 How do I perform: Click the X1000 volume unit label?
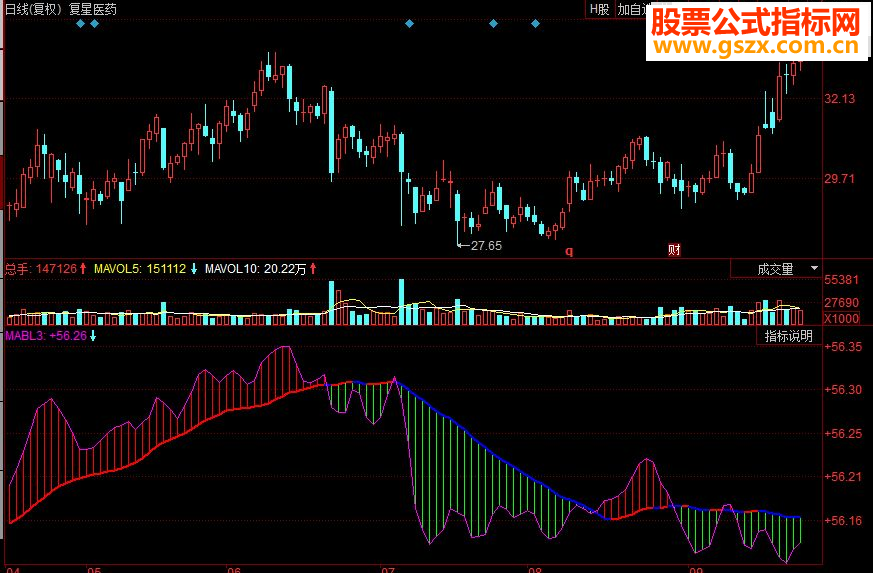pos(841,319)
